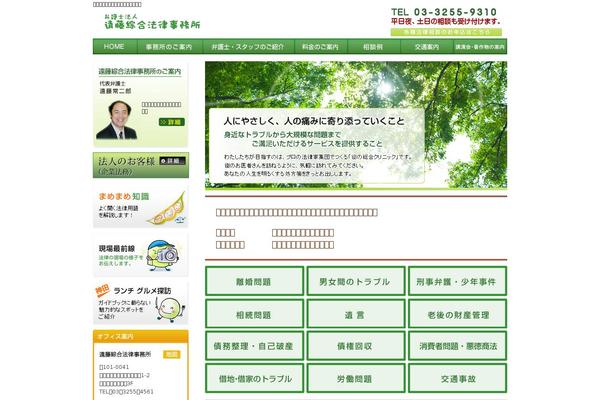Open the 債務整理・自己破産 category
Viewport: 600px width, 400px height.
(x=254, y=346)
